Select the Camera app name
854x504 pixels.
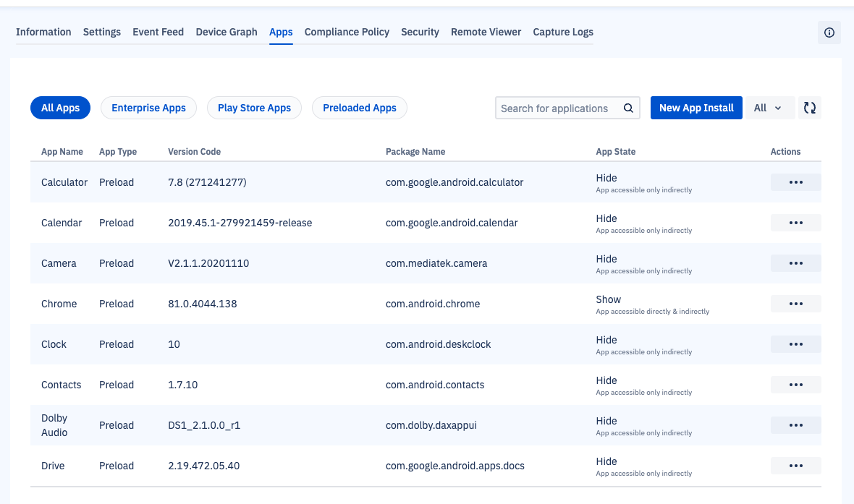tap(59, 263)
